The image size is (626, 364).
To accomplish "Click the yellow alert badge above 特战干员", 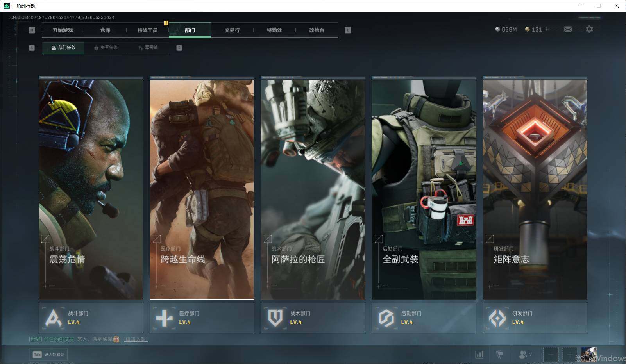I will click(166, 23).
